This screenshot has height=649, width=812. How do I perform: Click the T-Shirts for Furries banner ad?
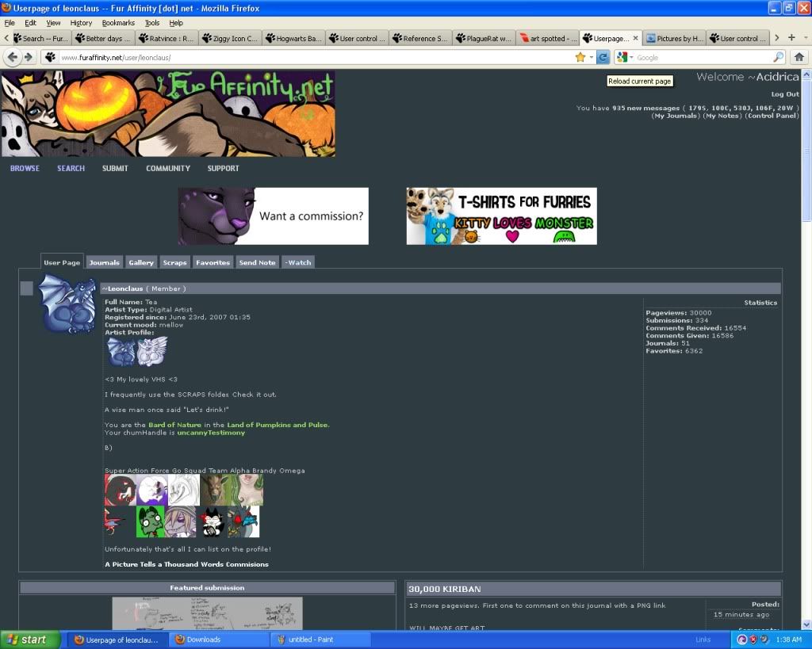pyautogui.click(x=501, y=216)
